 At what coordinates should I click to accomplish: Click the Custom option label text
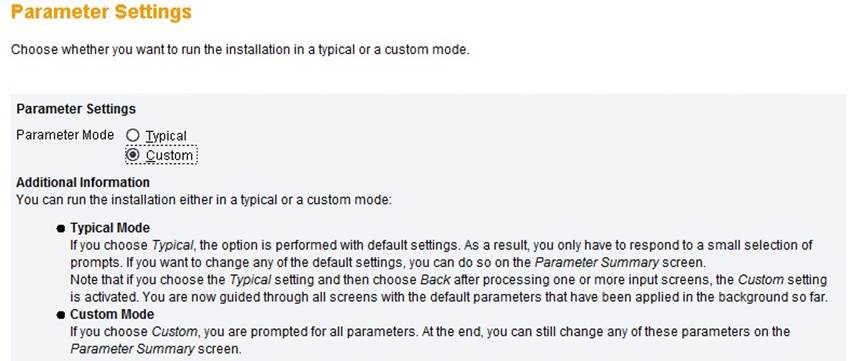pos(169,155)
